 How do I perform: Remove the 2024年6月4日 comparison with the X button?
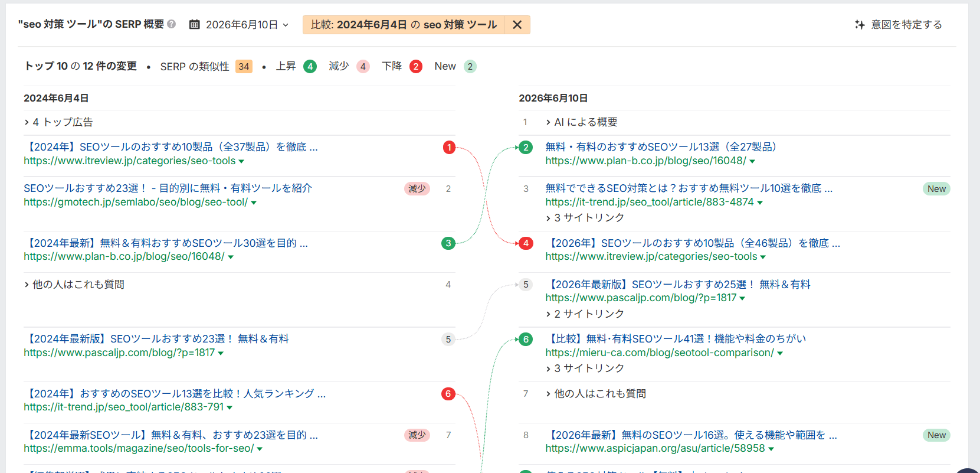pyautogui.click(x=517, y=25)
